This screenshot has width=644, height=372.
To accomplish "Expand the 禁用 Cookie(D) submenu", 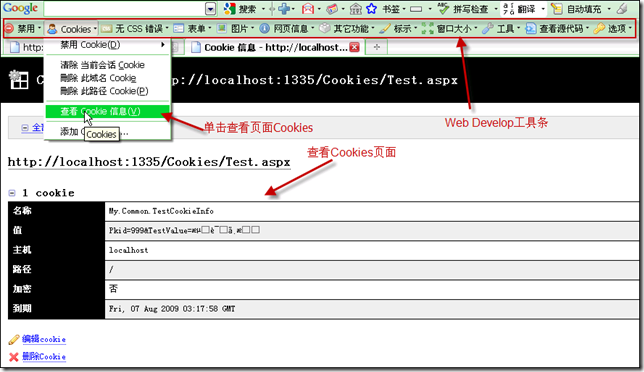I will point(107,45).
